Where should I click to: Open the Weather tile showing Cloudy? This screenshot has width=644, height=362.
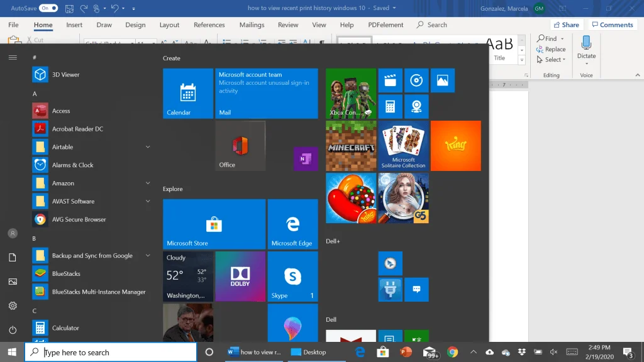[187, 277]
